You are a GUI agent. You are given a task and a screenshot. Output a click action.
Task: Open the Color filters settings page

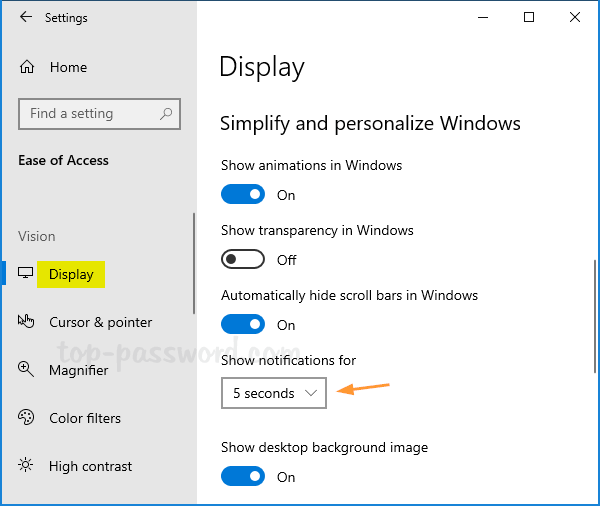pyautogui.click(x=85, y=418)
